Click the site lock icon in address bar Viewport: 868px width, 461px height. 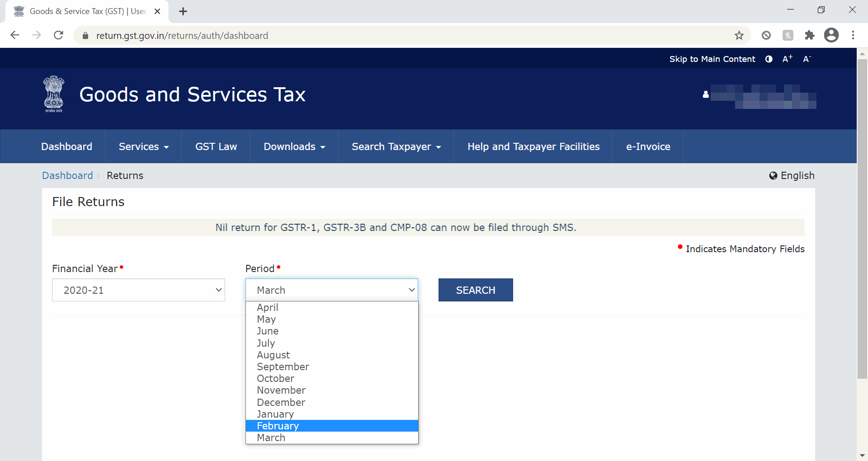pyautogui.click(x=85, y=35)
